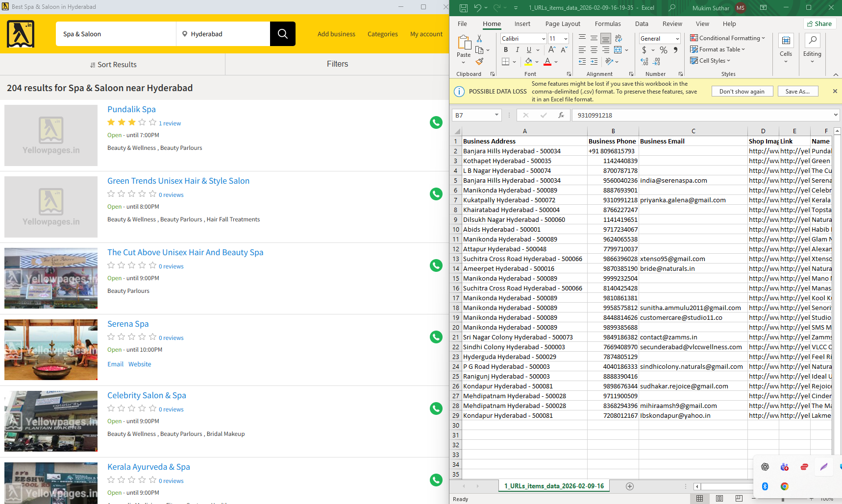This screenshot has width=842, height=504.
Task: Open the font size dropdown
Action: [566, 38]
